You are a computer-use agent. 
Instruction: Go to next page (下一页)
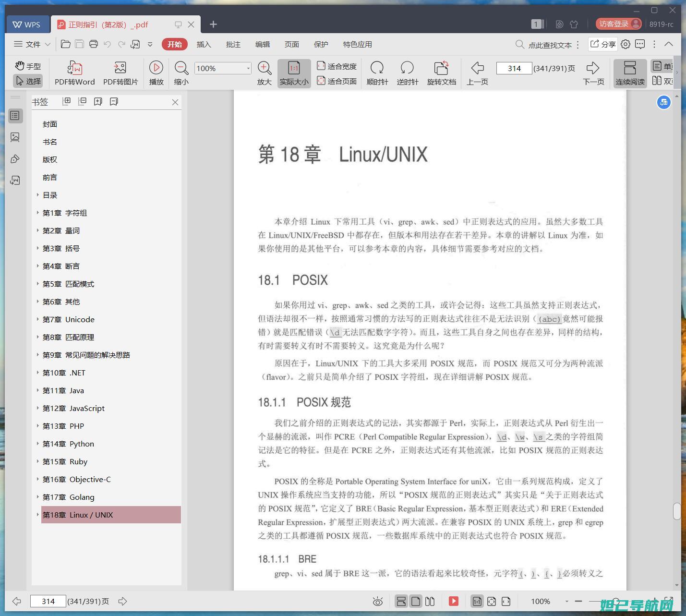(593, 73)
